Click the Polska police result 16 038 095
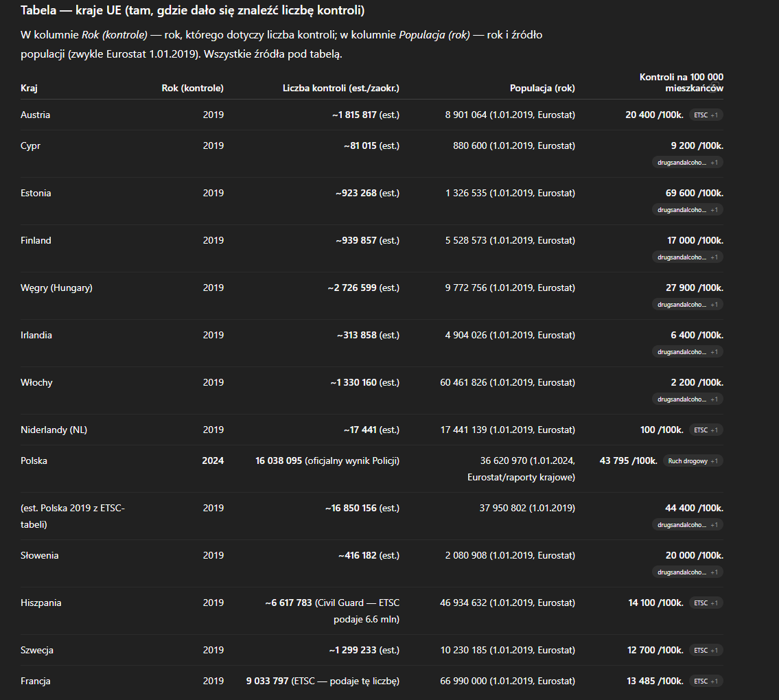The width and height of the screenshot is (779, 700). coord(279,461)
